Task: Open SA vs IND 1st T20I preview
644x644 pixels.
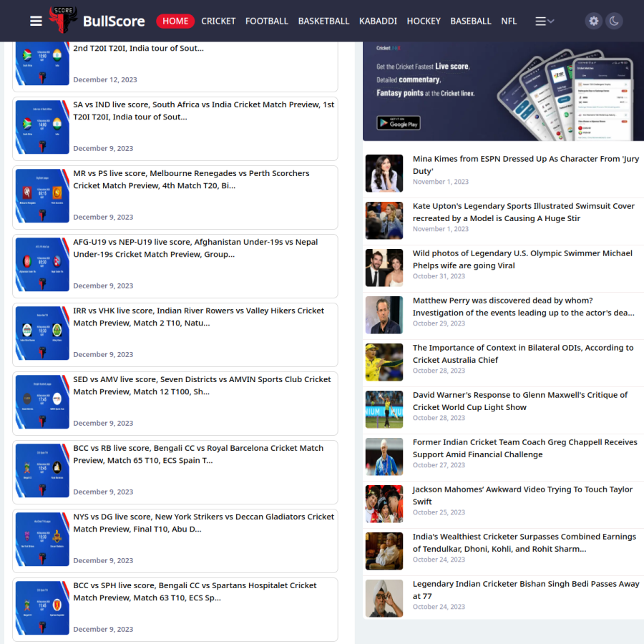Action: (204, 110)
